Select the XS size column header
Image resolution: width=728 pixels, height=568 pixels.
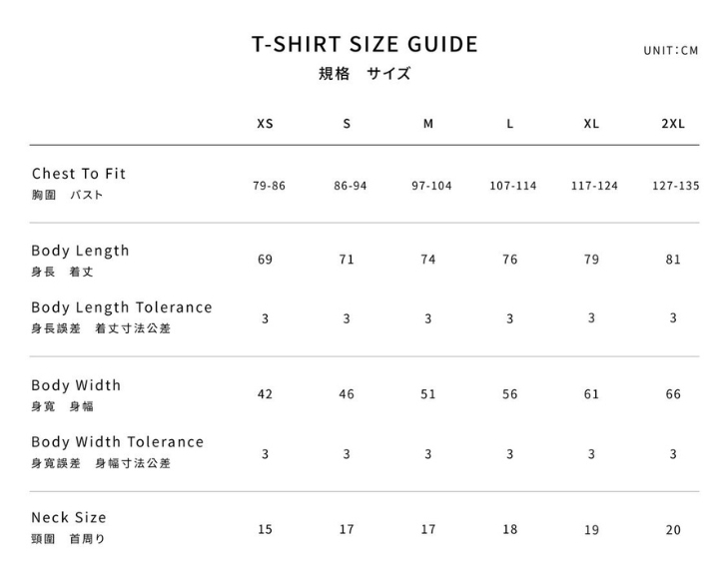pos(265,124)
